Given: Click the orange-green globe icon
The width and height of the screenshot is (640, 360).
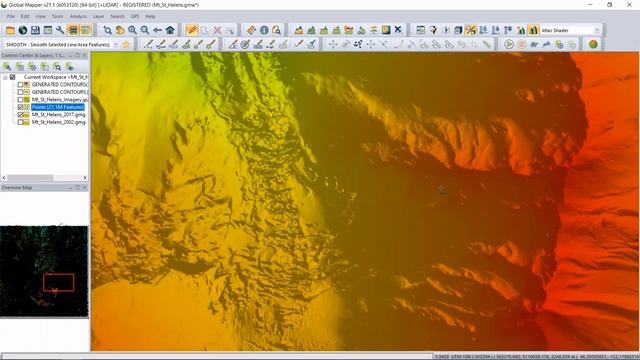Looking at the screenshot, I should coord(593,44).
